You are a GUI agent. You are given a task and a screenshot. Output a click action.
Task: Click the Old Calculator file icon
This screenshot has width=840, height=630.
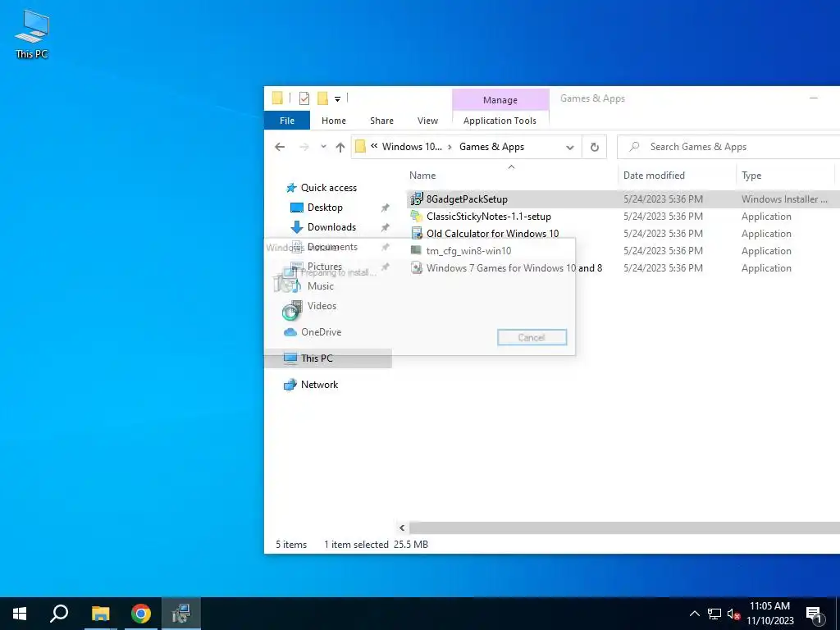pos(416,234)
